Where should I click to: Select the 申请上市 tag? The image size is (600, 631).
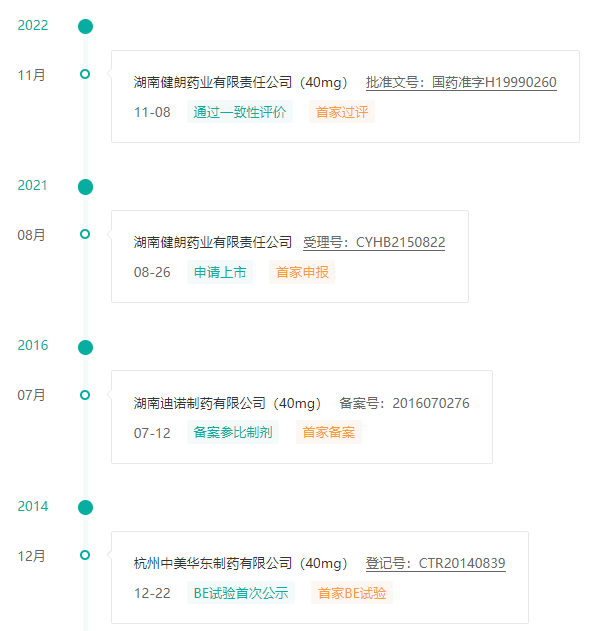219,272
